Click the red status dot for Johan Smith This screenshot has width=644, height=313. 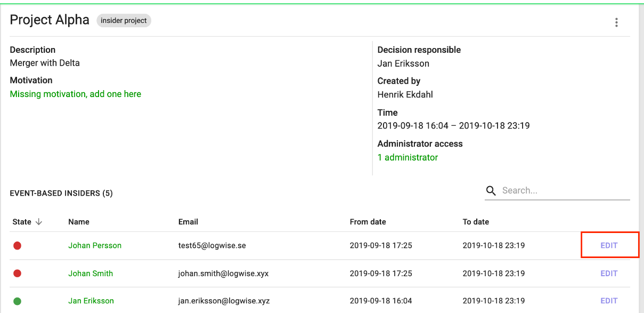(17, 274)
